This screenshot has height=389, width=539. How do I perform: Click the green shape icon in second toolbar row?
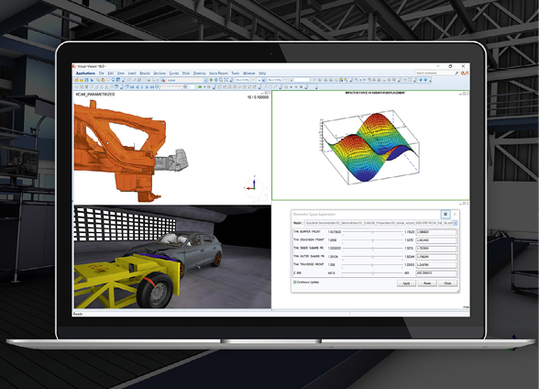pos(200,87)
